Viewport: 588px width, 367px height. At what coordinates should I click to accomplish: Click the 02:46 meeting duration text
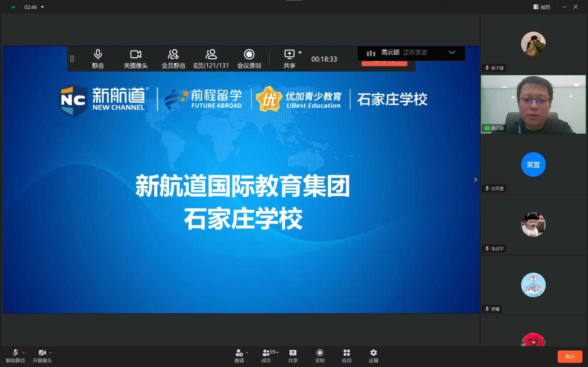point(31,7)
